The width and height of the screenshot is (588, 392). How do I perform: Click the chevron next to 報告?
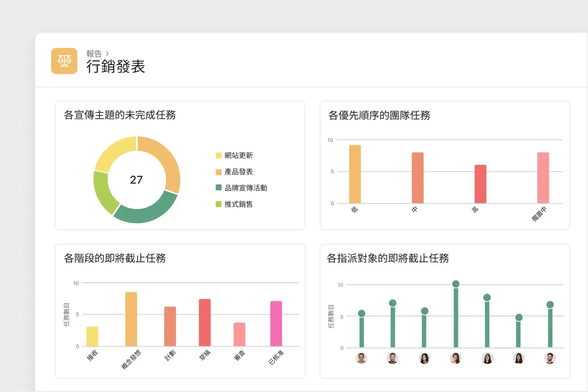coord(107,53)
